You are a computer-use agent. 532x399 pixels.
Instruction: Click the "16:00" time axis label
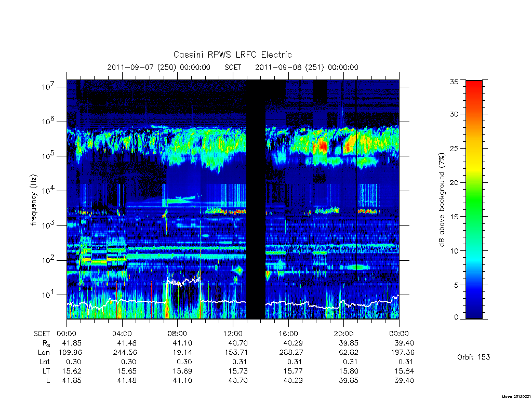(288, 334)
